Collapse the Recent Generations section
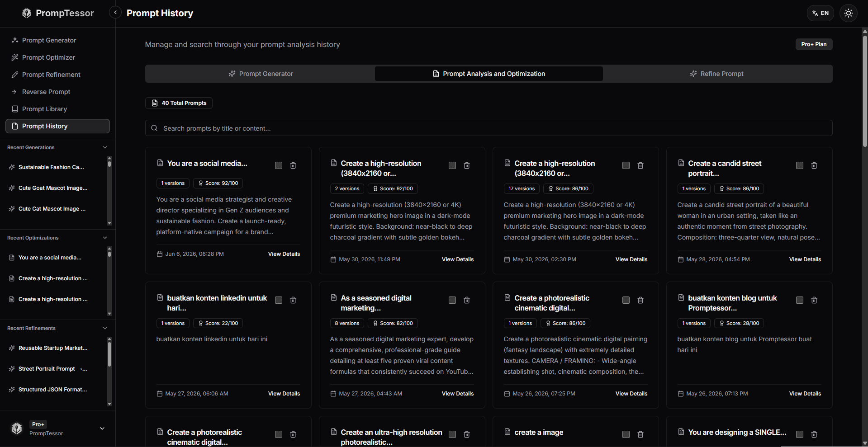The image size is (868, 447). pos(105,147)
